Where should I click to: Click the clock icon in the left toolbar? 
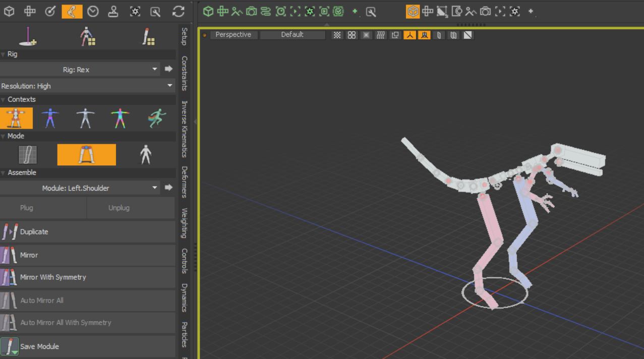(93, 11)
